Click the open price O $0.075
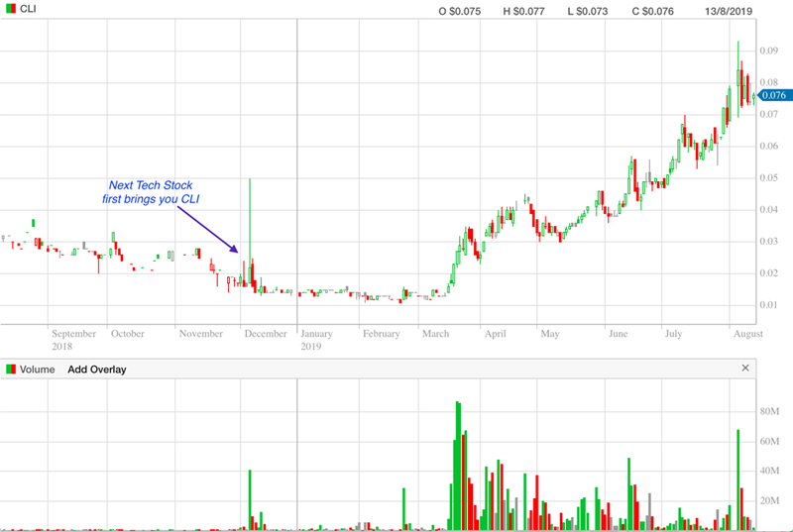793x532 pixels. [459, 11]
